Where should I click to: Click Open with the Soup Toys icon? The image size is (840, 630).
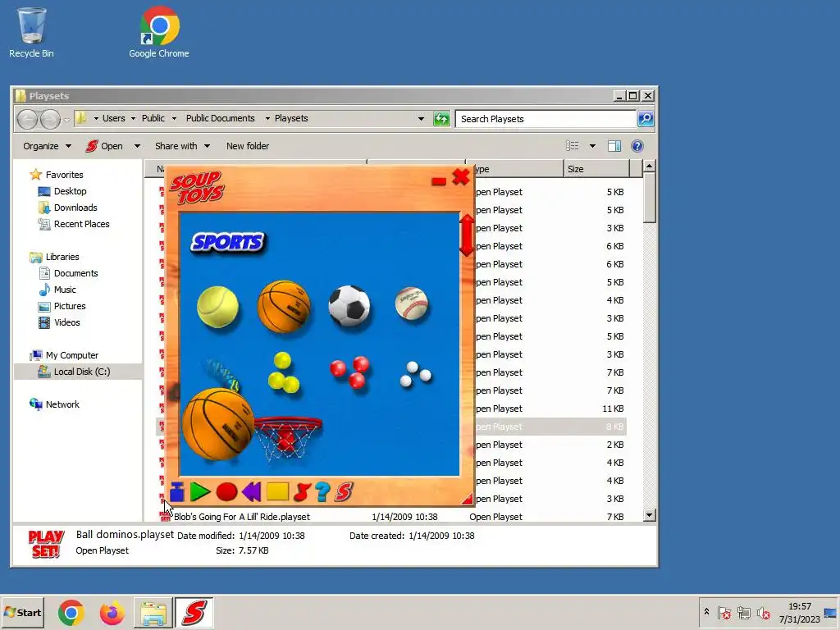(x=104, y=146)
